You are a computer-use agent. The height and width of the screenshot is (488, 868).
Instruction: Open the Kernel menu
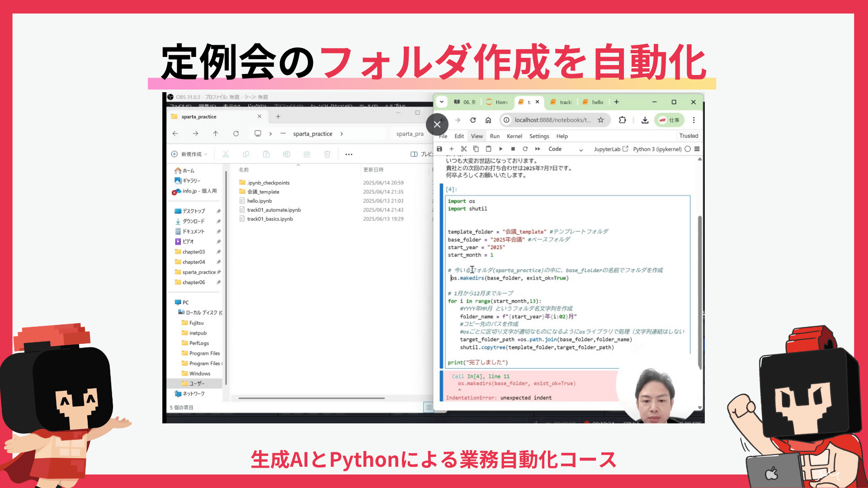(514, 136)
